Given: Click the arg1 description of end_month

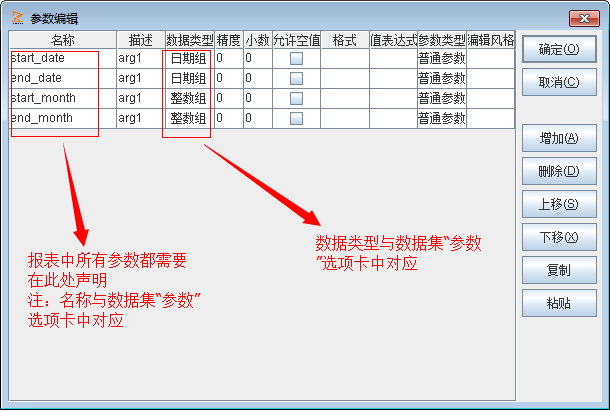Looking at the screenshot, I should click(141, 118).
